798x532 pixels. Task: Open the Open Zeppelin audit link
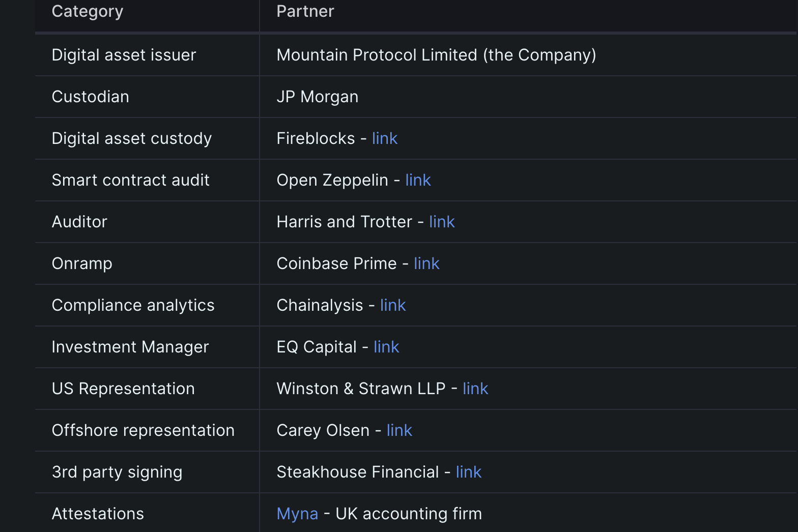pos(418,180)
